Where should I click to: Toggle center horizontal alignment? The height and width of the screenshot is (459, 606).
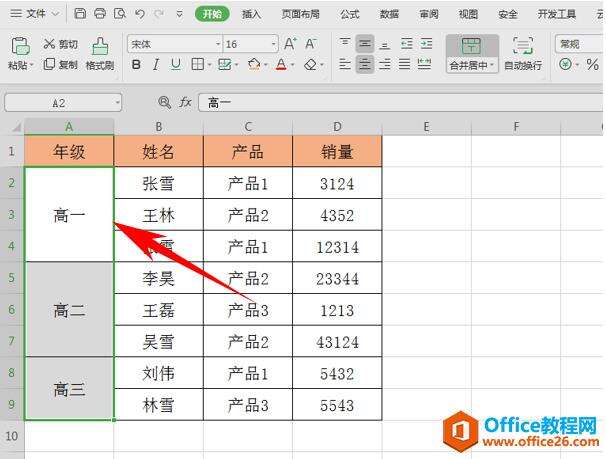[364, 64]
